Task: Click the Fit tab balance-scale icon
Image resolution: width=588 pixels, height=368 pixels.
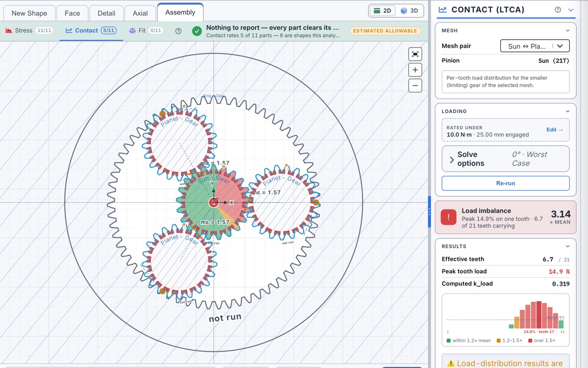Action: (x=132, y=30)
